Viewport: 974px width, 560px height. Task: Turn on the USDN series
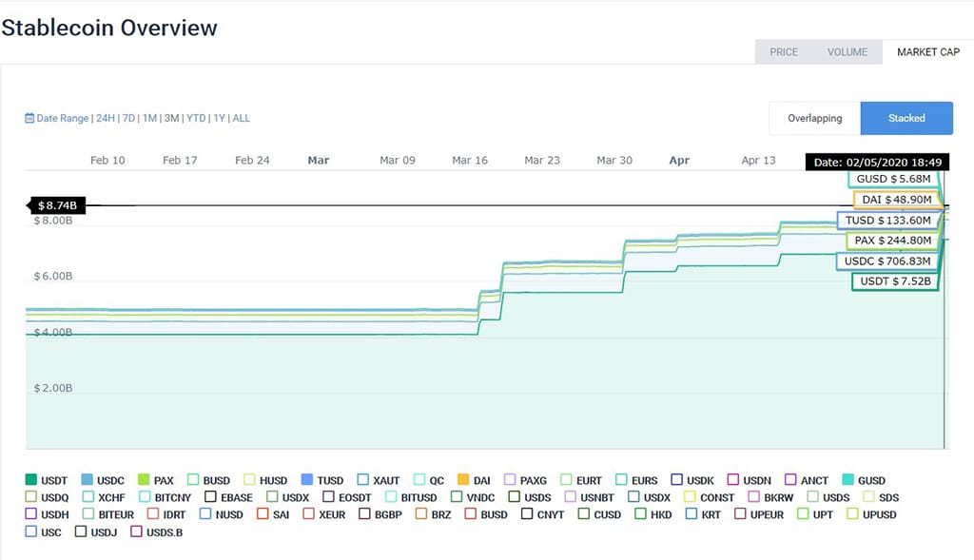733,480
